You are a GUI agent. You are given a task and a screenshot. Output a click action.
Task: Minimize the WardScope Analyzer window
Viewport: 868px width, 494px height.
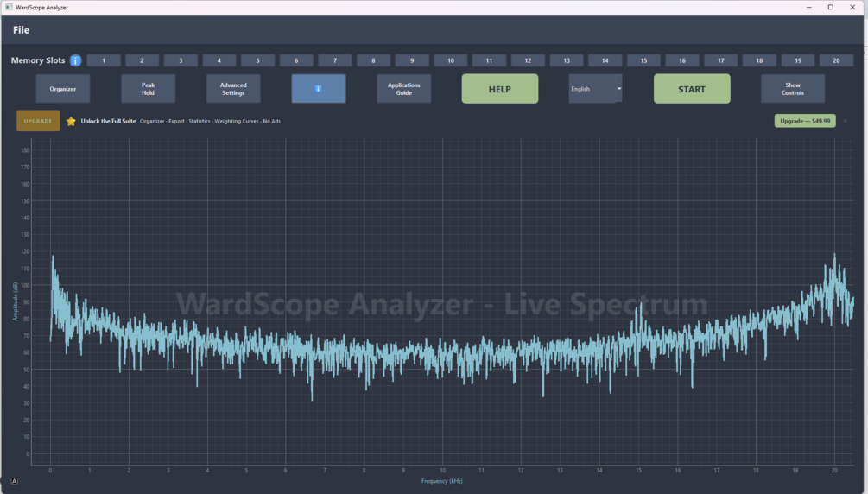[x=809, y=7]
